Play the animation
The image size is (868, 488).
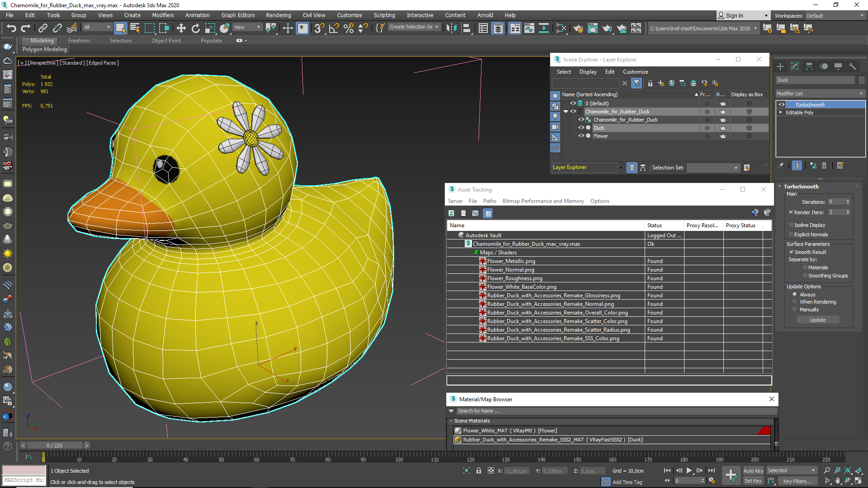(689, 470)
